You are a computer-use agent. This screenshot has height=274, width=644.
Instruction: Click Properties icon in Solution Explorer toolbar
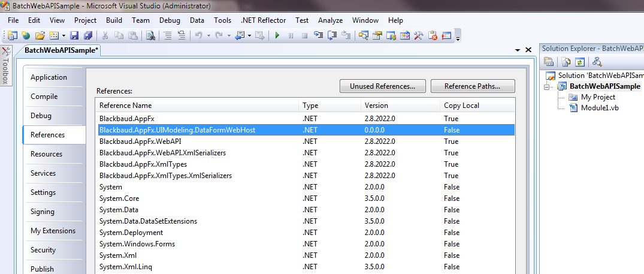point(549,62)
